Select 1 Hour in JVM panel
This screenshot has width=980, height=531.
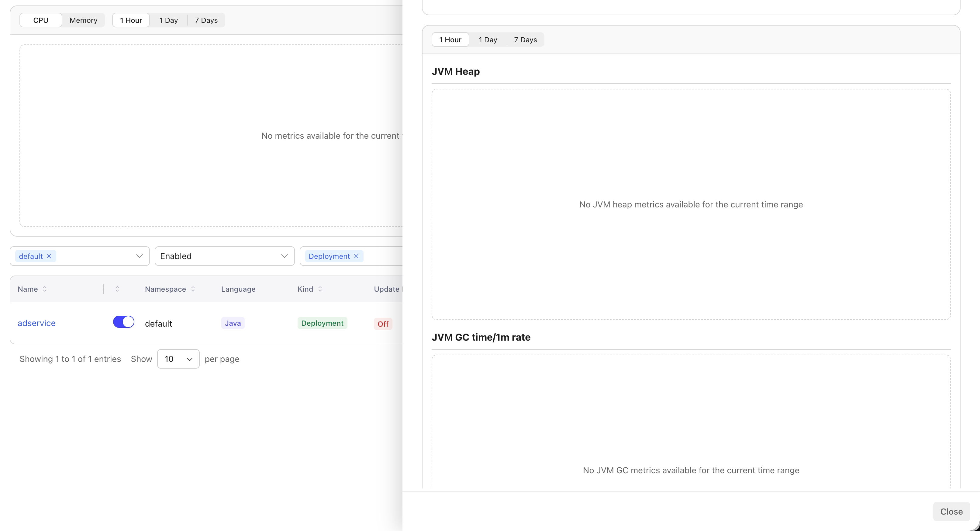point(450,40)
